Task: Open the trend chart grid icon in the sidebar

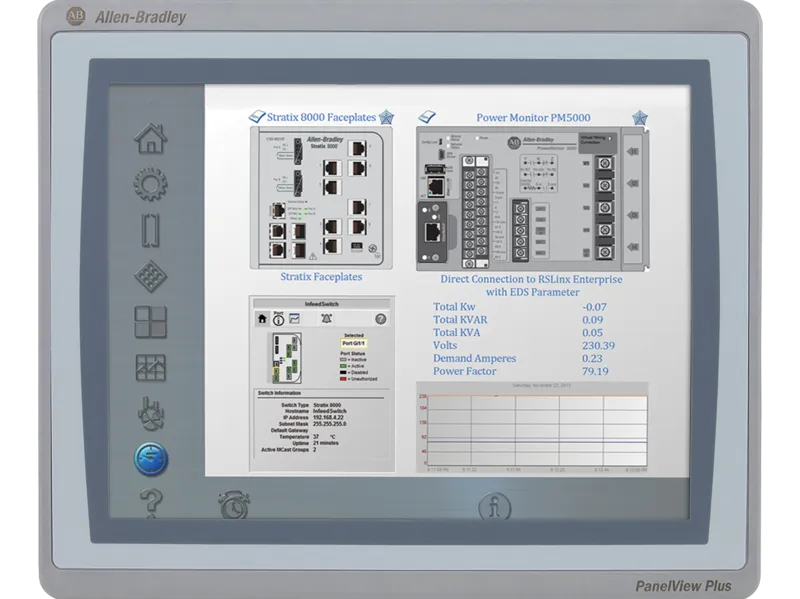Action: point(151,367)
